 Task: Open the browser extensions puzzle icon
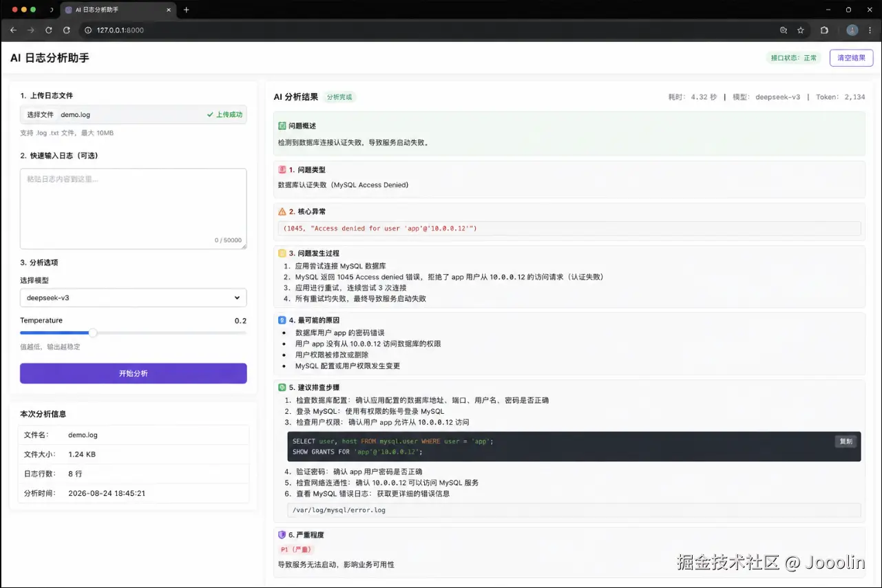coord(824,30)
